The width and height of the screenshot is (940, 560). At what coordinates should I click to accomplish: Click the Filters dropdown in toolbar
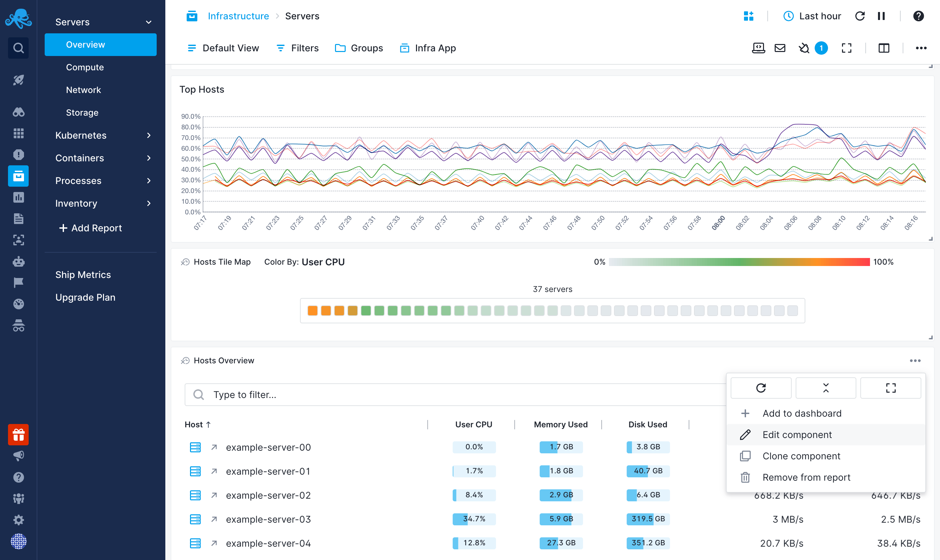pos(297,47)
